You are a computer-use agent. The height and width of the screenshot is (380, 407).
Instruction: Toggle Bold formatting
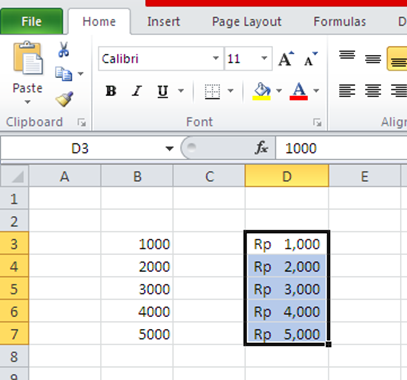(x=111, y=91)
